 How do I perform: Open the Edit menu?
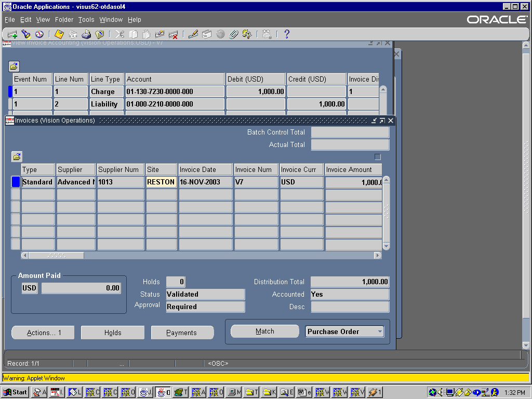tap(26, 20)
